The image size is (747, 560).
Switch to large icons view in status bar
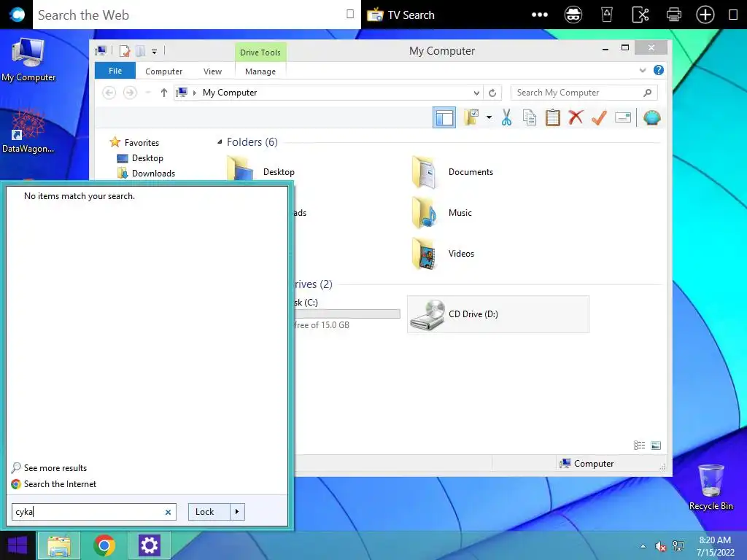pos(656,446)
